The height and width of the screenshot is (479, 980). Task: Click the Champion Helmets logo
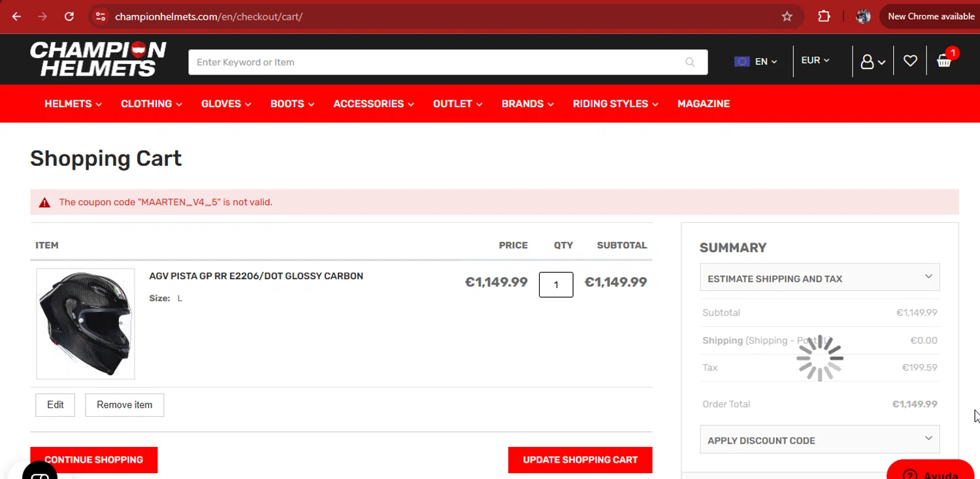98,59
